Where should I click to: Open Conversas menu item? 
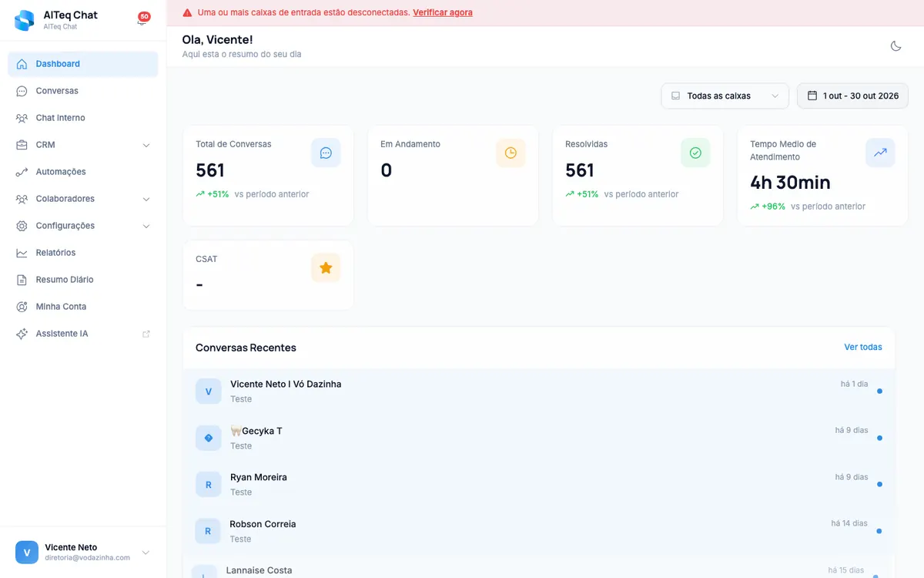(x=83, y=91)
